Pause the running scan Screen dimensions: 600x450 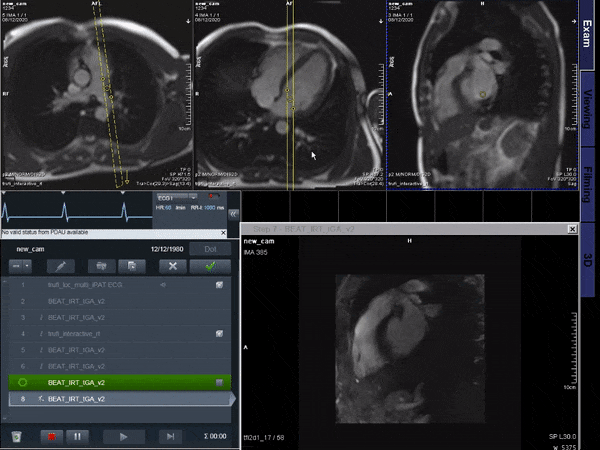(77, 436)
